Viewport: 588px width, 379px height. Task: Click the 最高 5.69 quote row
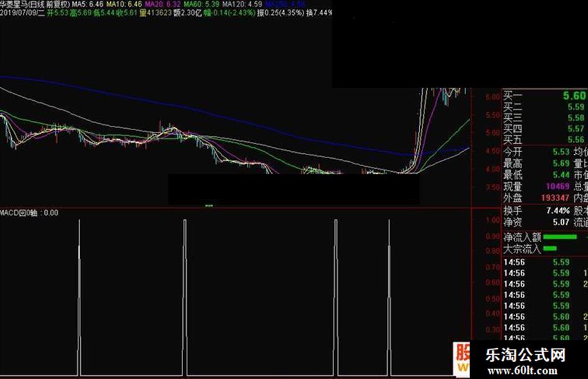click(x=536, y=164)
